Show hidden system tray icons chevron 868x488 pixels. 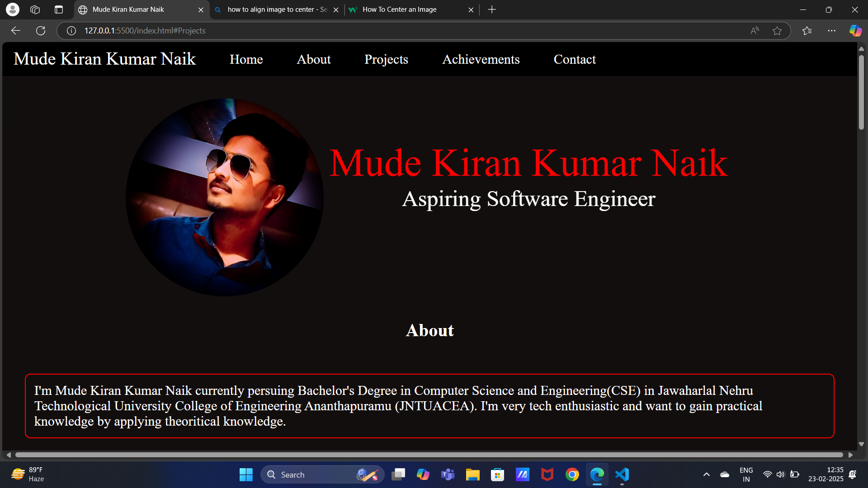tap(707, 474)
